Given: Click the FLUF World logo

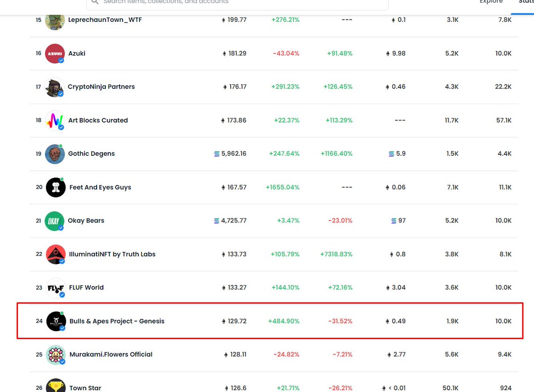Looking at the screenshot, I should (x=56, y=287).
